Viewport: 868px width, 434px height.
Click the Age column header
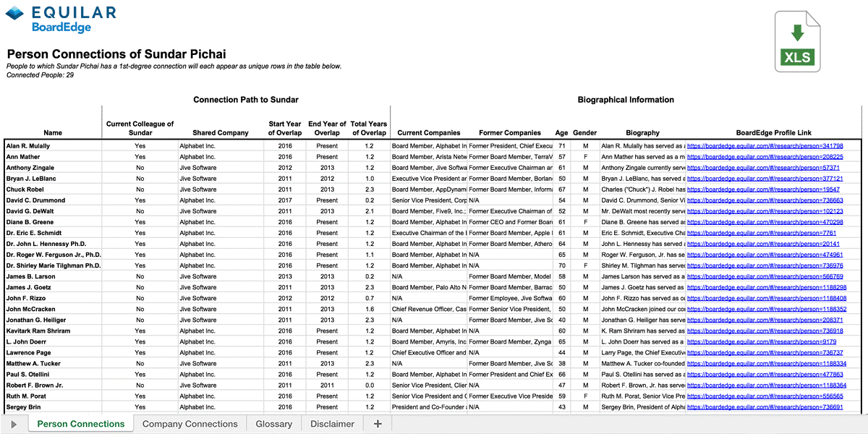[562, 133]
